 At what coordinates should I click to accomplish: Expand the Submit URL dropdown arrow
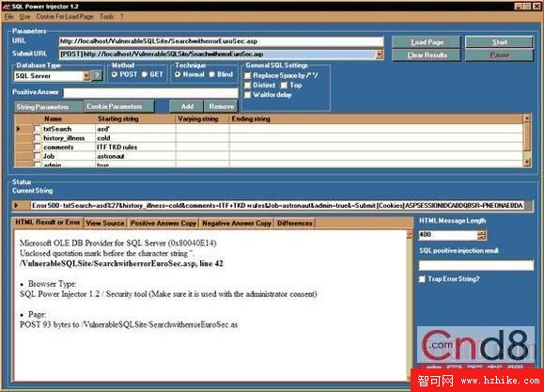pyautogui.click(x=380, y=55)
